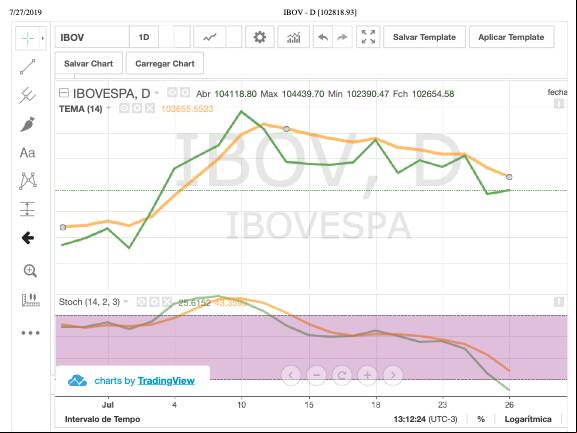Open the interval dropdown beside 1D
577x433 pixels.
[182, 37]
